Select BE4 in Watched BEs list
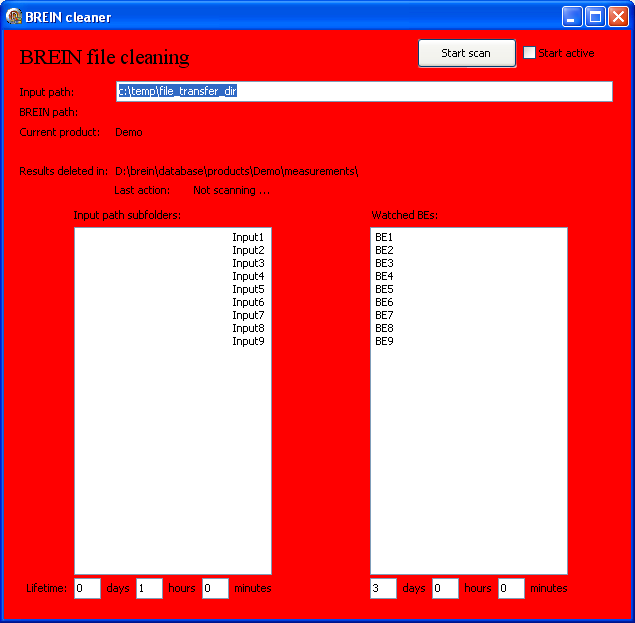The image size is (635, 623). 384,276
